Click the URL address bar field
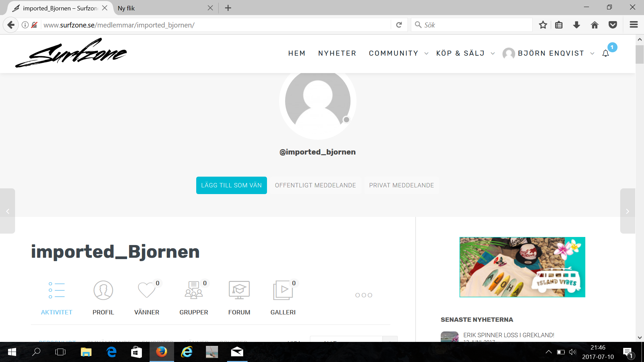Viewport: 644px width, 362px height. (x=215, y=25)
